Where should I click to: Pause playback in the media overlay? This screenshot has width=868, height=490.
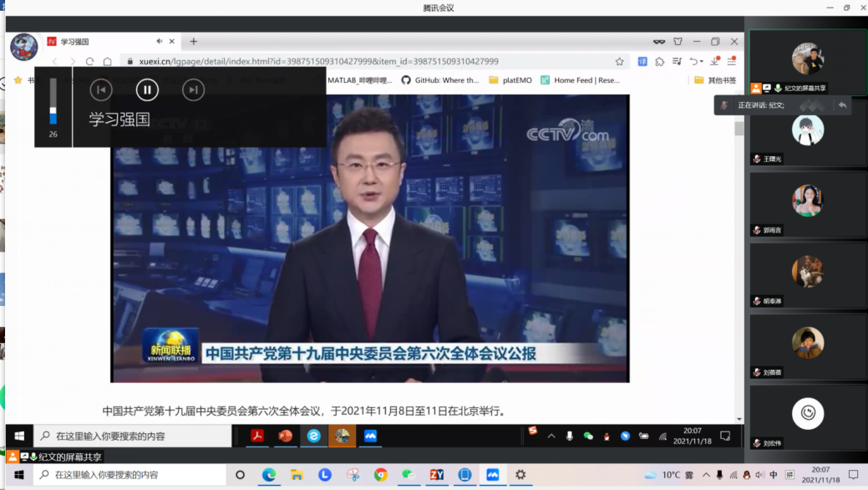[147, 89]
